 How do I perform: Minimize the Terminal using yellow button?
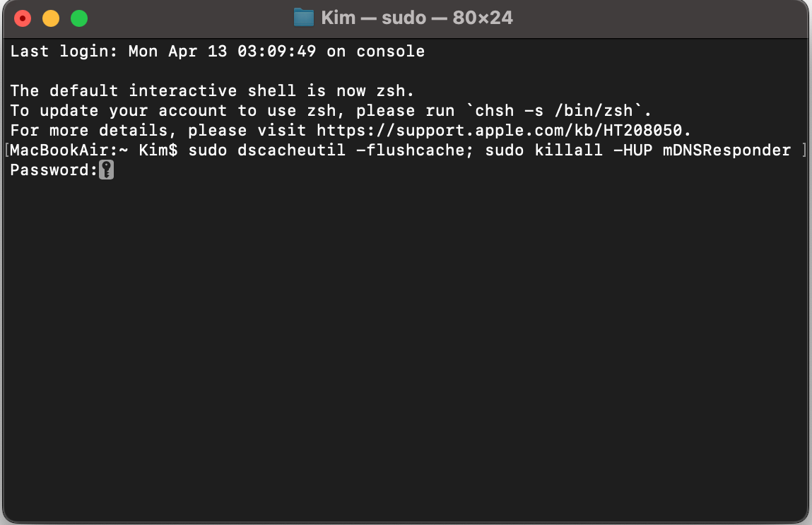click(x=51, y=18)
